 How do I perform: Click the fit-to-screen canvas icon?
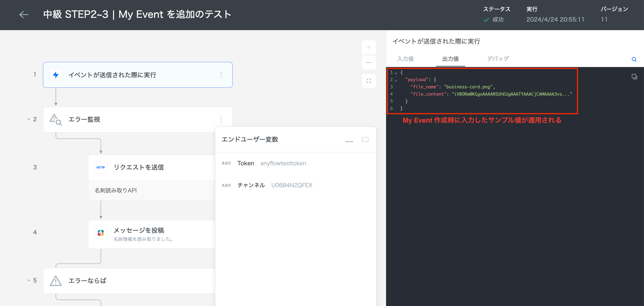coord(369,81)
